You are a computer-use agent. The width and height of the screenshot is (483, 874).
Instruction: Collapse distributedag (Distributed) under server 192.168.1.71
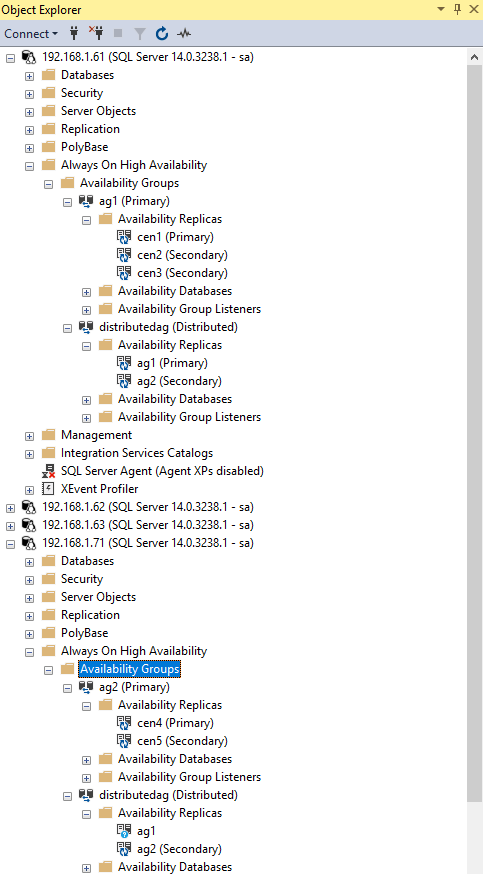pos(67,796)
